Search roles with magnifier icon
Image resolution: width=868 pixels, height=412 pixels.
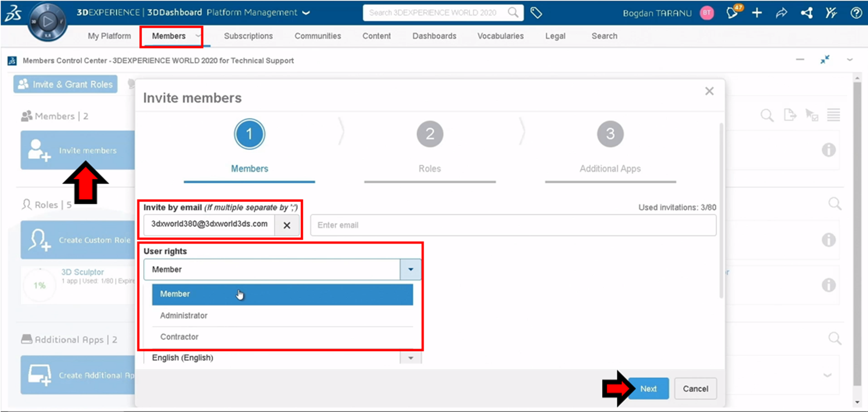835,203
